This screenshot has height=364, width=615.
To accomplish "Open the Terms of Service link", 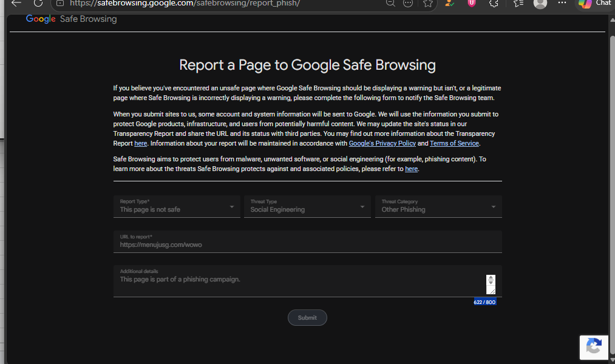I will pos(454,143).
